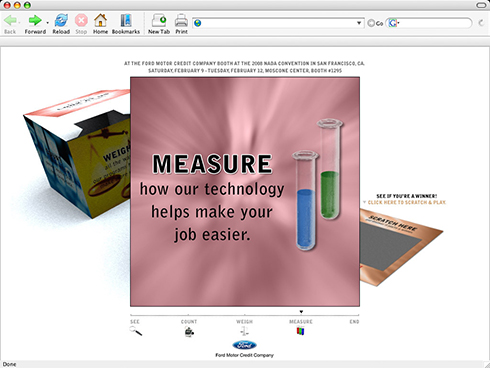Select the SEE magnifying glass section
Screen dimensions: 490x368
136,331
